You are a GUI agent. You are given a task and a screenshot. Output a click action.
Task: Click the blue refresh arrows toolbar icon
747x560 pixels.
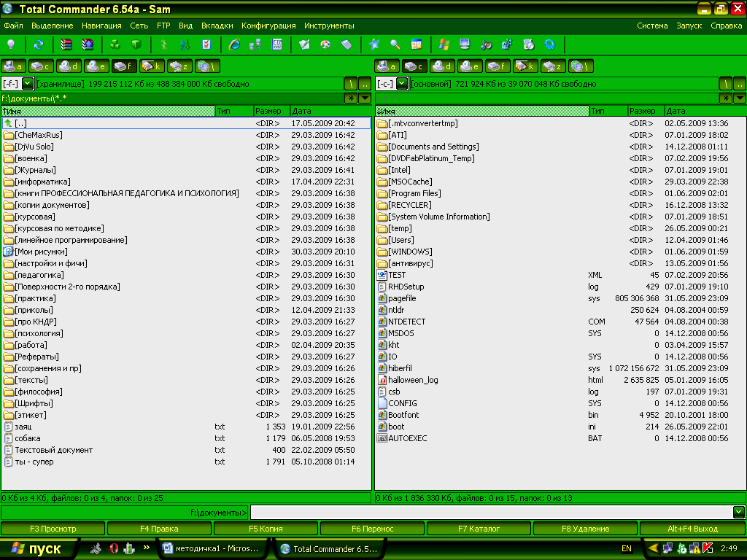click(x=39, y=44)
